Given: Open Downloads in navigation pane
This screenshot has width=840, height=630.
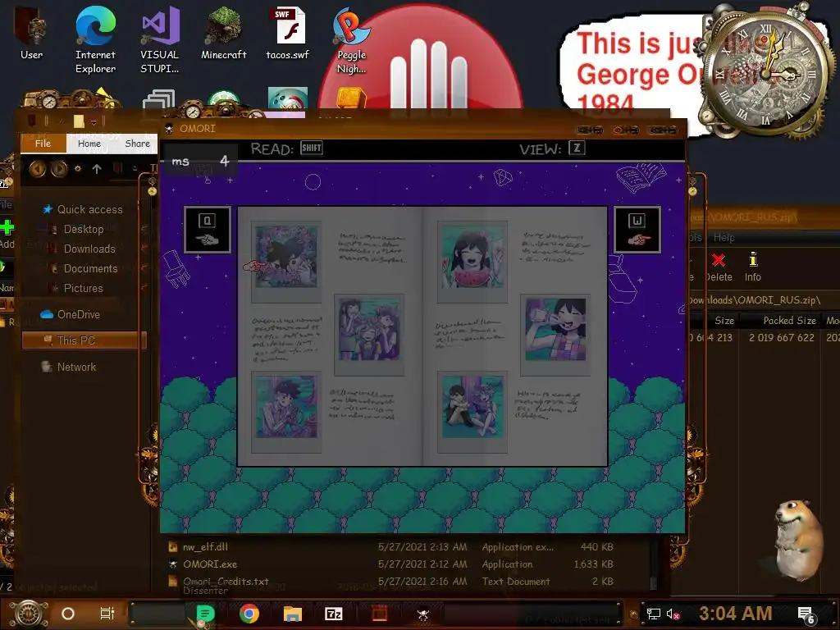Looking at the screenshot, I should click(89, 249).
